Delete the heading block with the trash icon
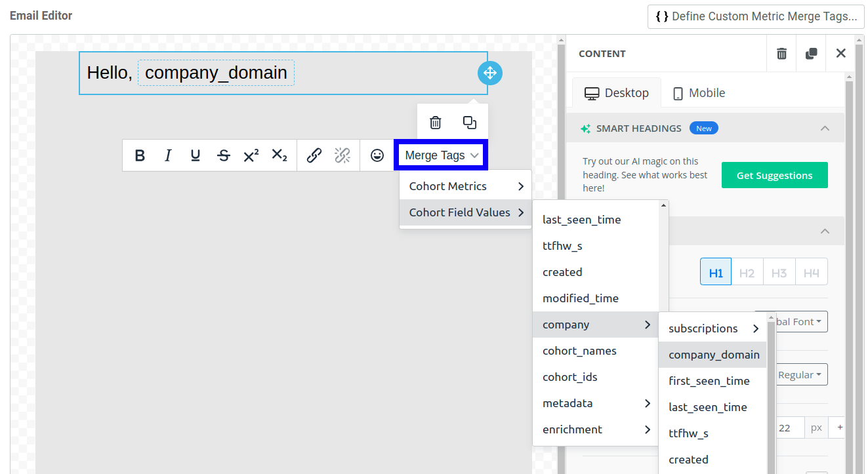 point(434,122)
